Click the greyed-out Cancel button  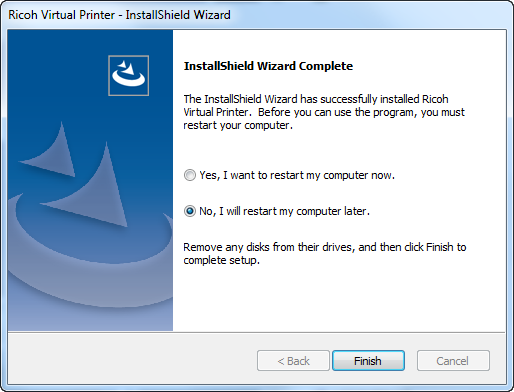(453, 361)
